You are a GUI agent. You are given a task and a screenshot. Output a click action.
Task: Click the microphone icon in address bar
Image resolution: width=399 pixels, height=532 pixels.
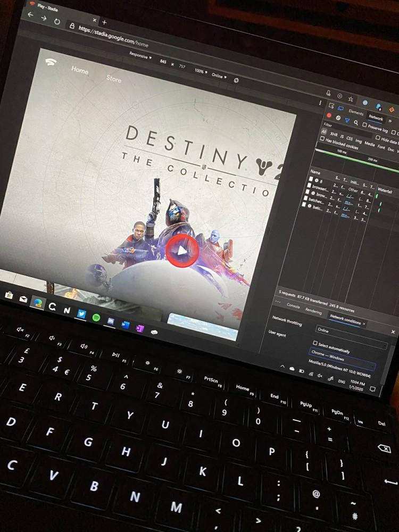328,93
